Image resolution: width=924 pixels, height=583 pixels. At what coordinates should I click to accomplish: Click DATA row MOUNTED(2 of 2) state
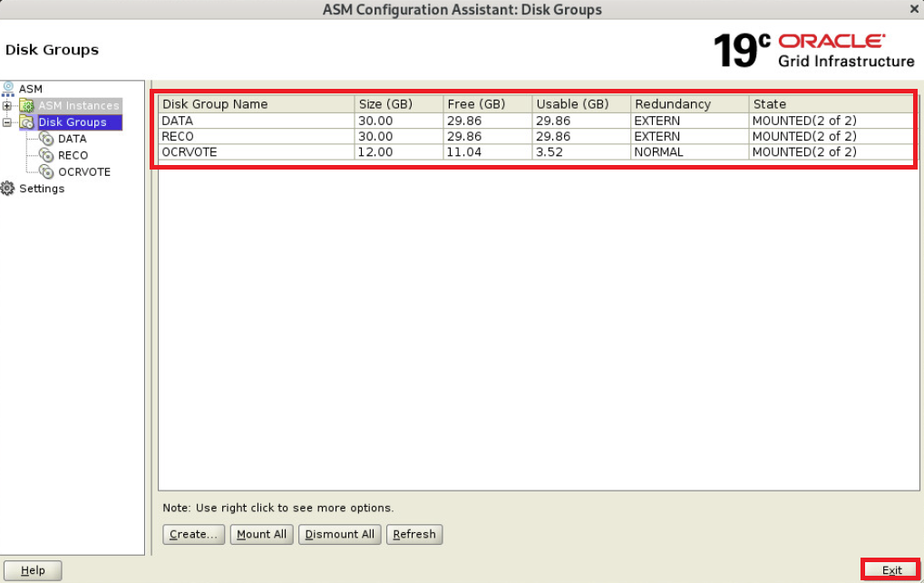(x=832, y=121)
